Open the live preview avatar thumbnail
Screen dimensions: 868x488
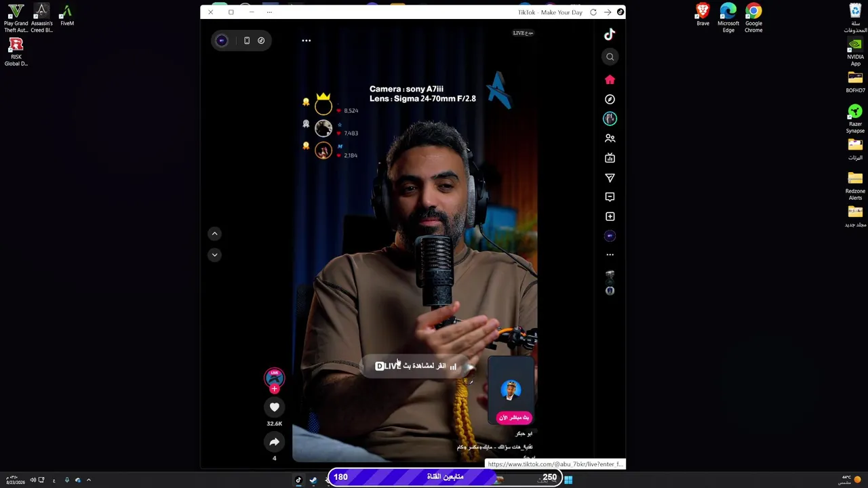511,390
